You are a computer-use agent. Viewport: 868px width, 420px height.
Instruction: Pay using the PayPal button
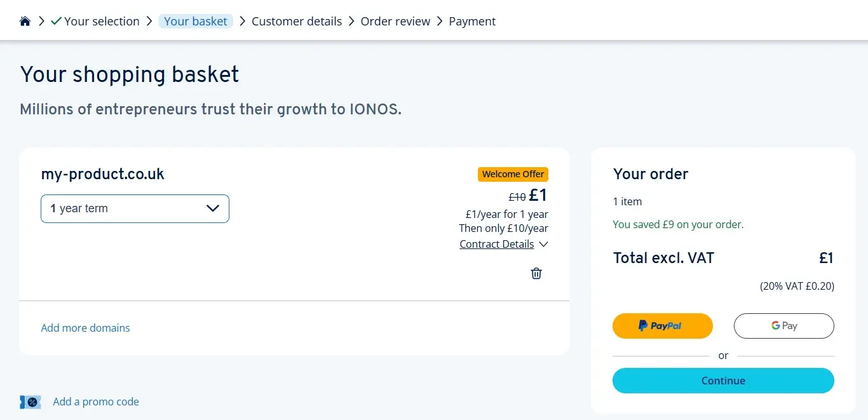coord(662,325)
